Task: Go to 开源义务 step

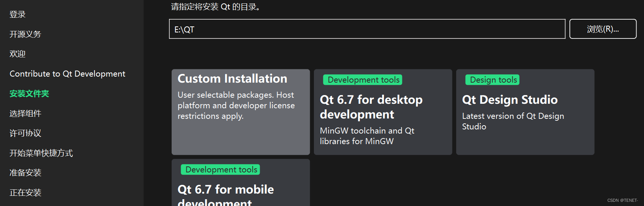Action: pos(25,34)
